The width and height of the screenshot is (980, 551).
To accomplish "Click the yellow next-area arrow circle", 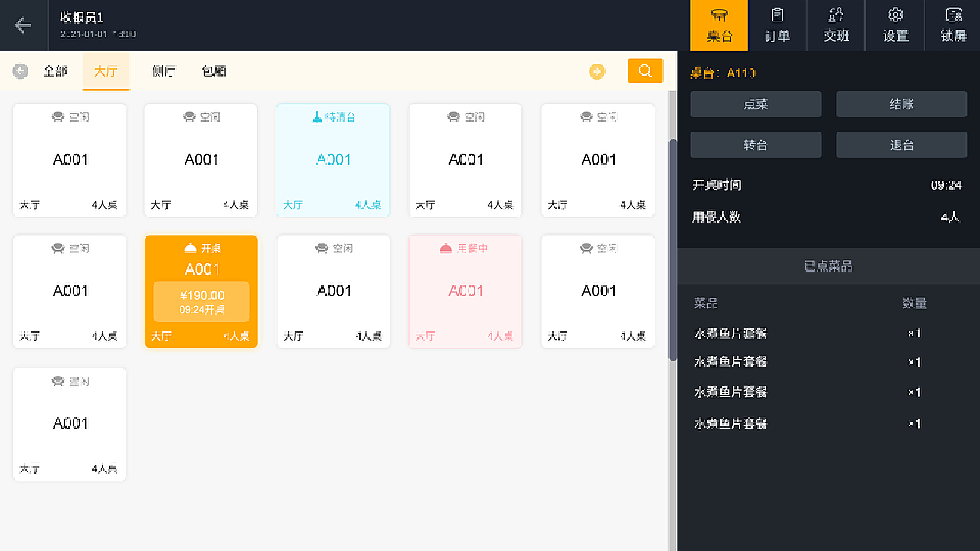I will coord(597,71).
